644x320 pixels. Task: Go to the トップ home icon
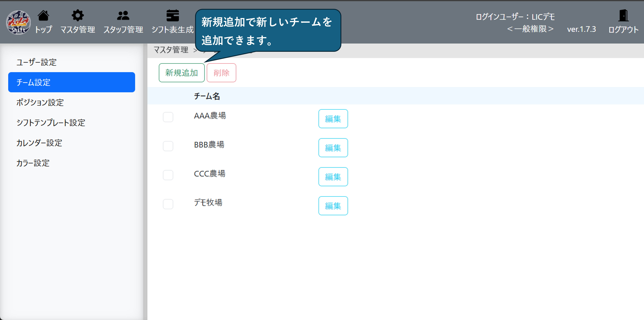click(x=43, y=16)
